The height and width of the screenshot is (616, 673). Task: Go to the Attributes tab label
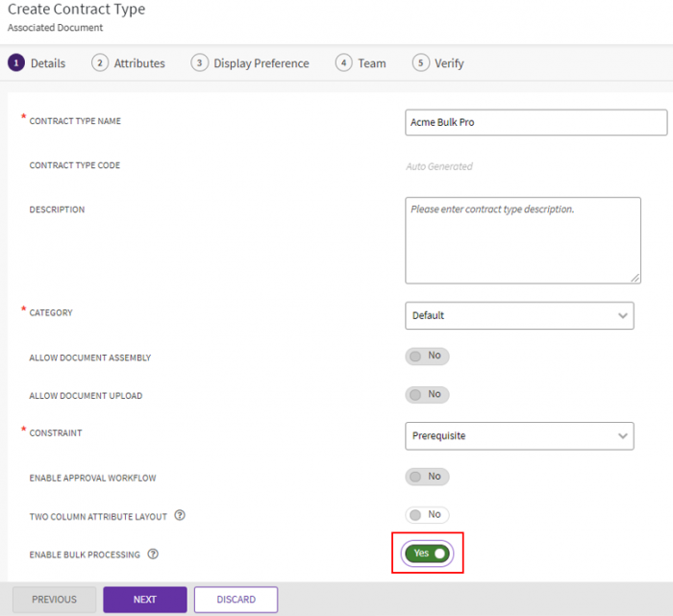(x=139, y=63)
